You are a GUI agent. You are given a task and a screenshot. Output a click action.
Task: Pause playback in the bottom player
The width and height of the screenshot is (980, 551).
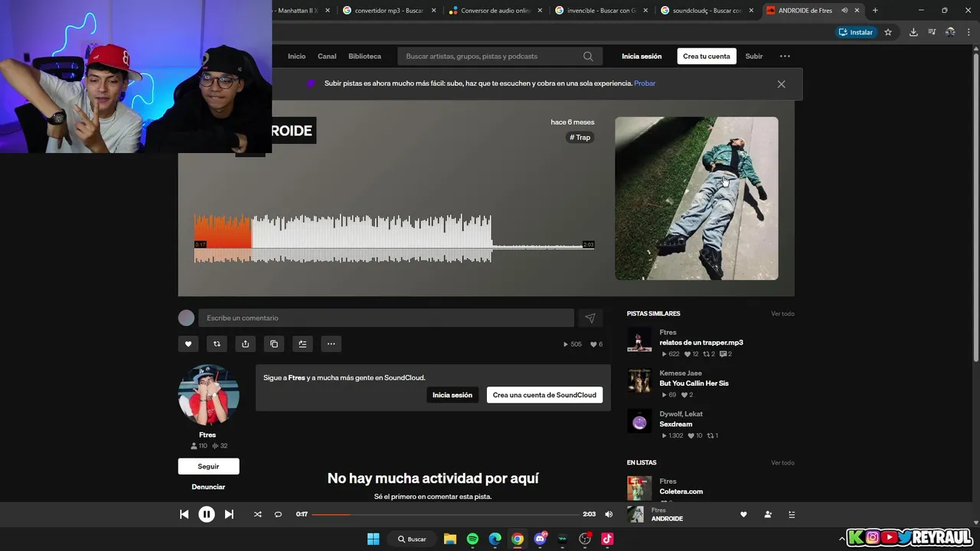207,514
